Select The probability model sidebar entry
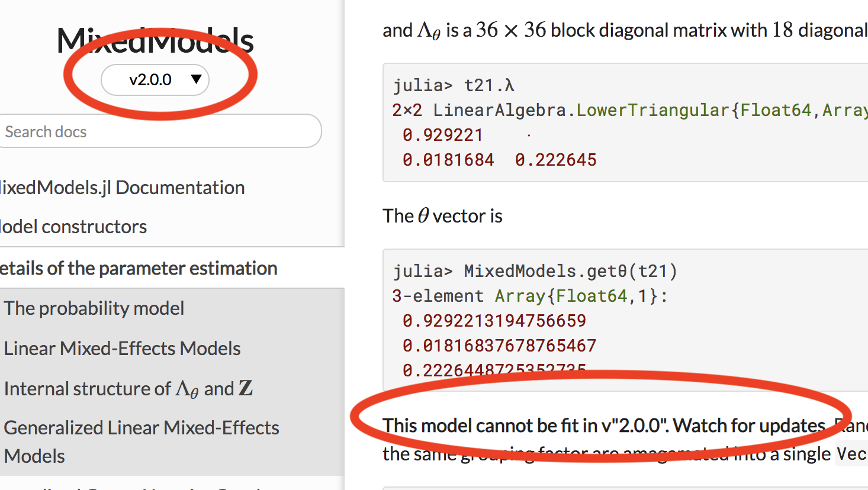This screenshot has height=490, width=868. 94,308
